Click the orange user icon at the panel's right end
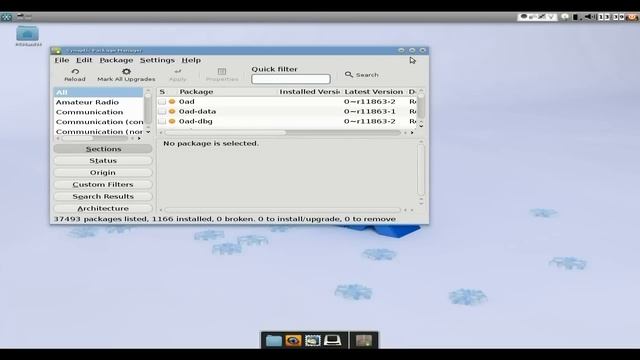Viewport: 640px width, 360px height. coord(633,17)
